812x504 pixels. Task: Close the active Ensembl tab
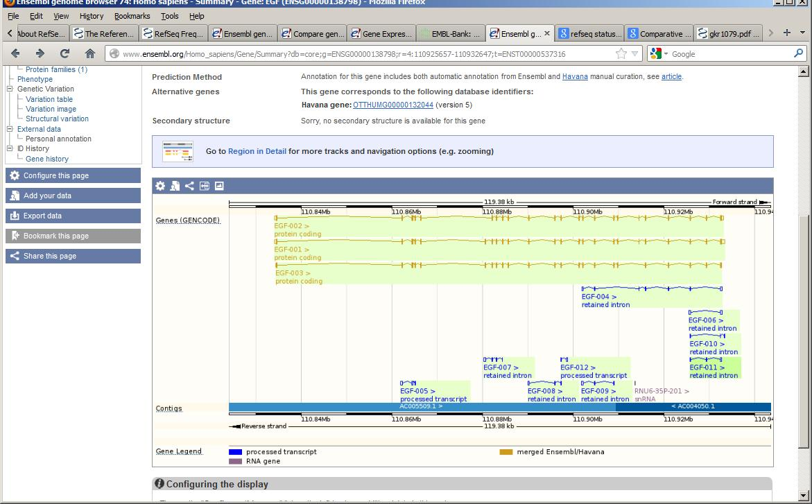pos(547,33)
